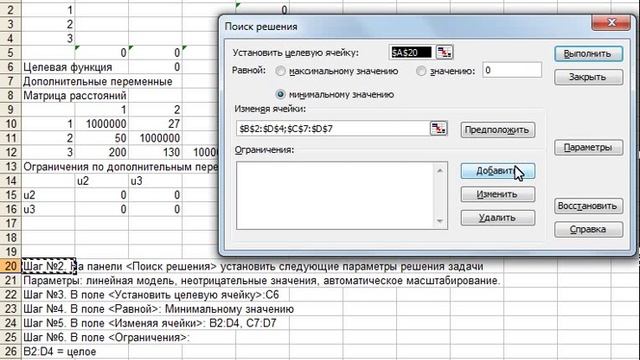Click the constraints list down scroll arrow
This screenshot has width=640, height=360.
coord(440,221)
